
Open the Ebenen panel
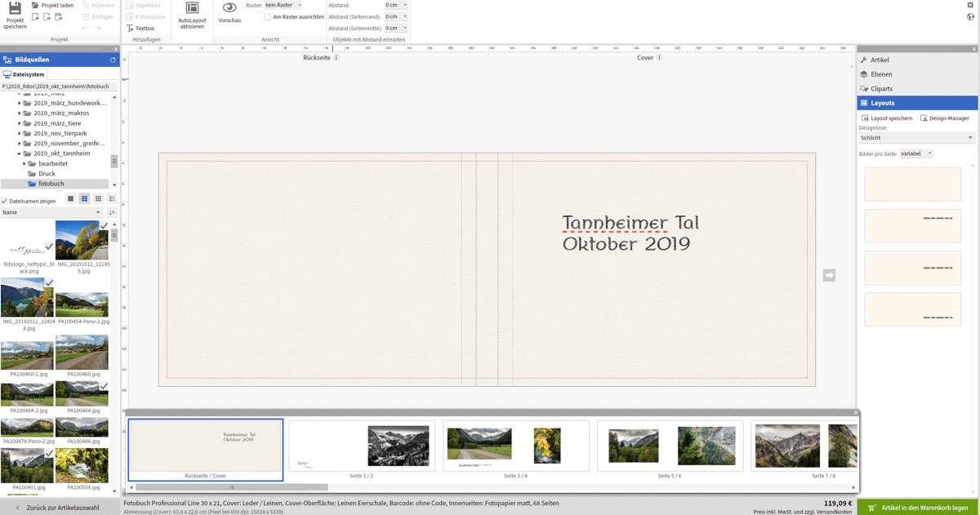coord(881,74)
